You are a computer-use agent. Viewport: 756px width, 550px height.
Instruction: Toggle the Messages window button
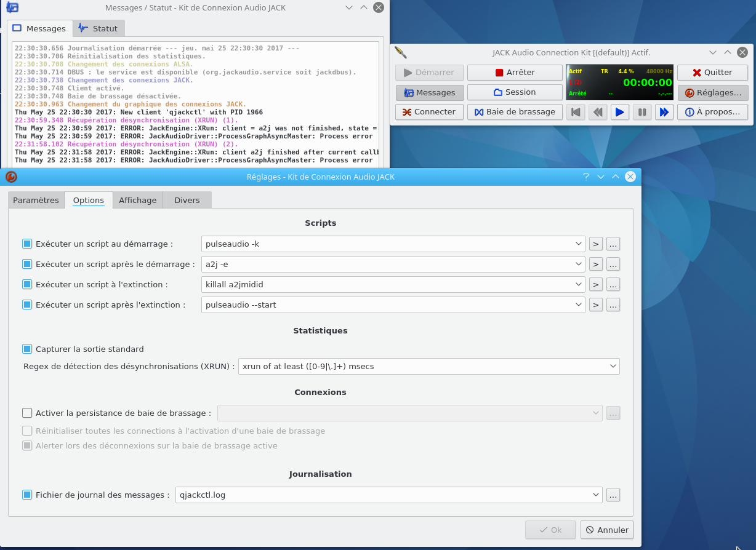point(429,92)
